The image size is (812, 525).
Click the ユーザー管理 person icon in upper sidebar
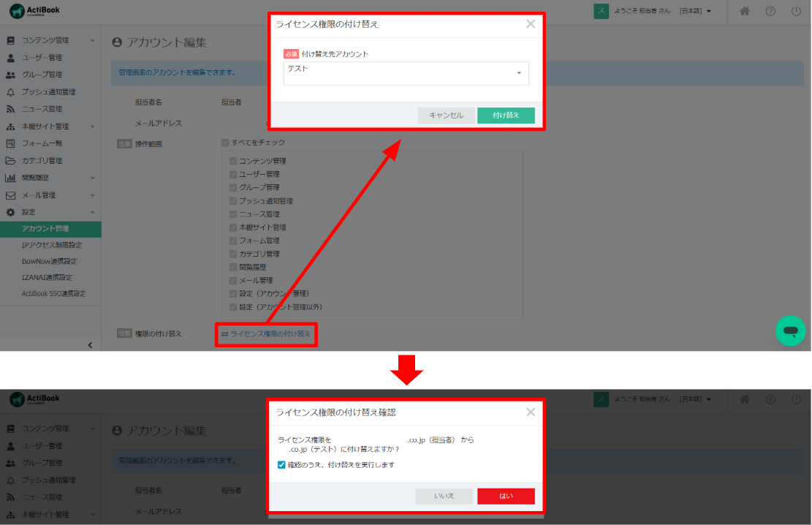[x=10, y=58]
